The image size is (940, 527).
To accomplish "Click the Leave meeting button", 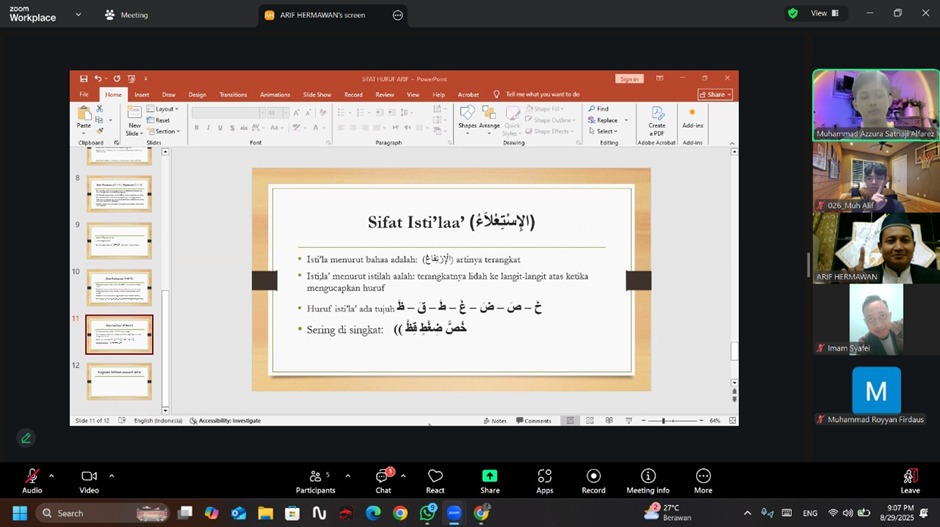I will click(x=909, y=480).
